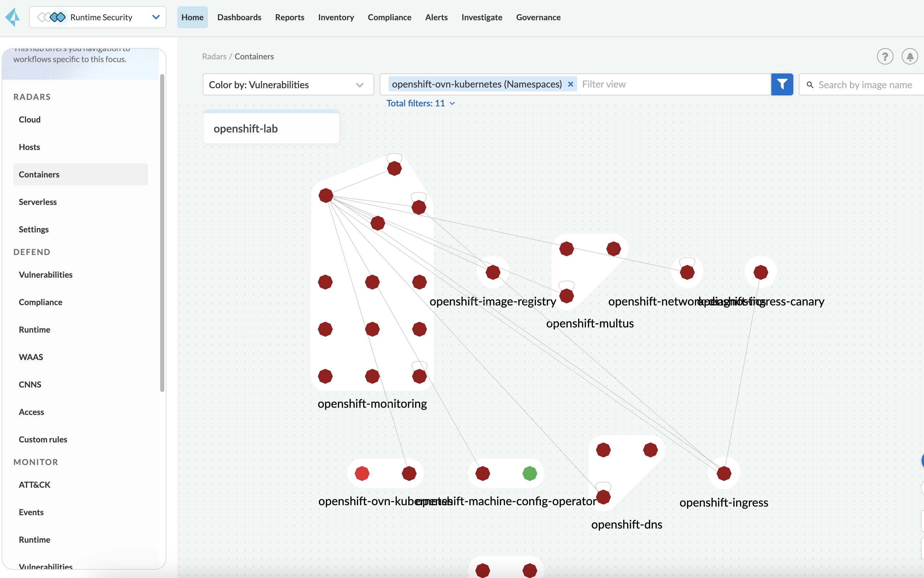
Task: Open the Investigate menu item
Action: click(x=481, y=17)
